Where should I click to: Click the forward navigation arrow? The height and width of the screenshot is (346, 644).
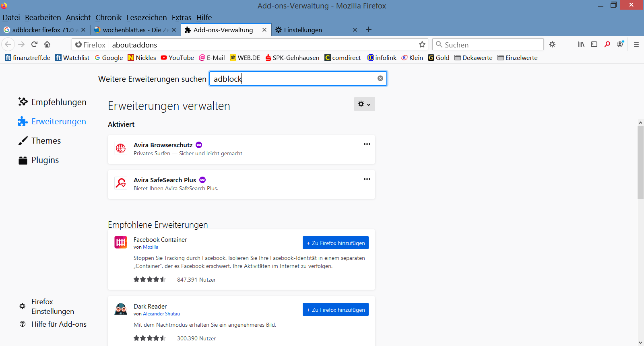click(22, 44)
